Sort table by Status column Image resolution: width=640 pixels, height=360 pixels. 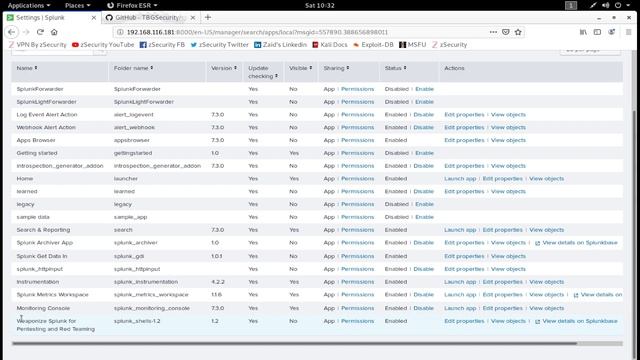(396, 68)
